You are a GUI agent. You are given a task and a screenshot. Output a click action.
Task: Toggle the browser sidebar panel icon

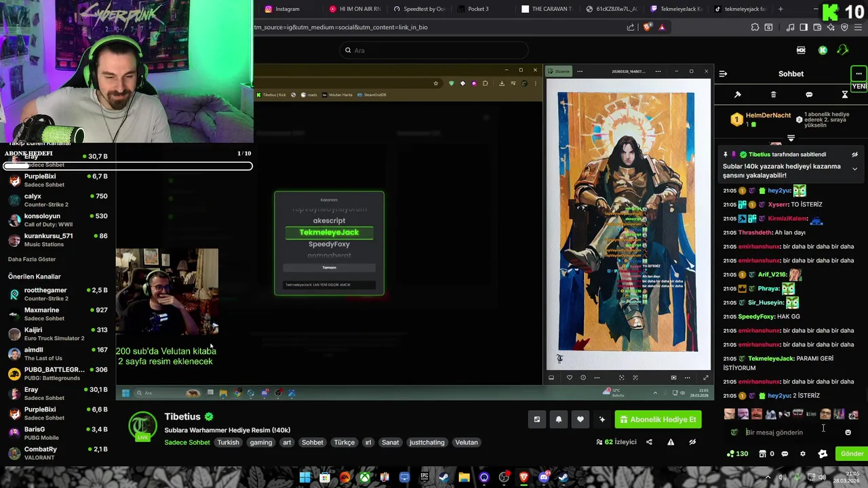pos(804,27)
